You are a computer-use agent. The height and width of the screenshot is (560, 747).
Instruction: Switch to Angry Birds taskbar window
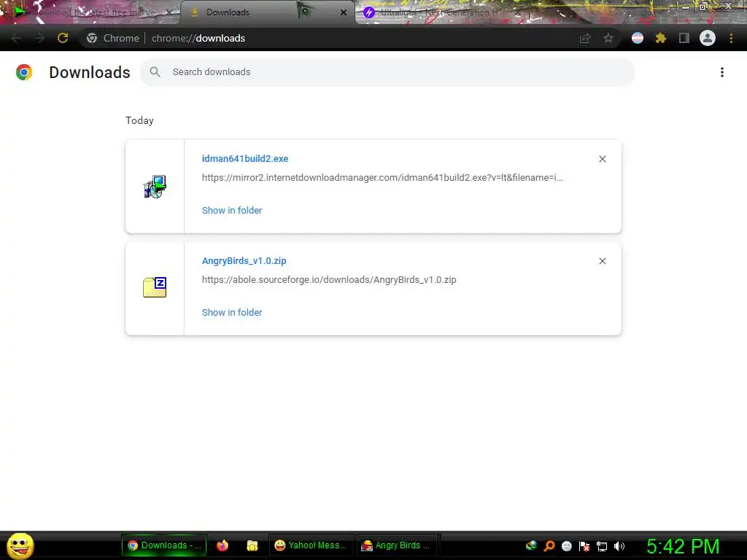397,545
